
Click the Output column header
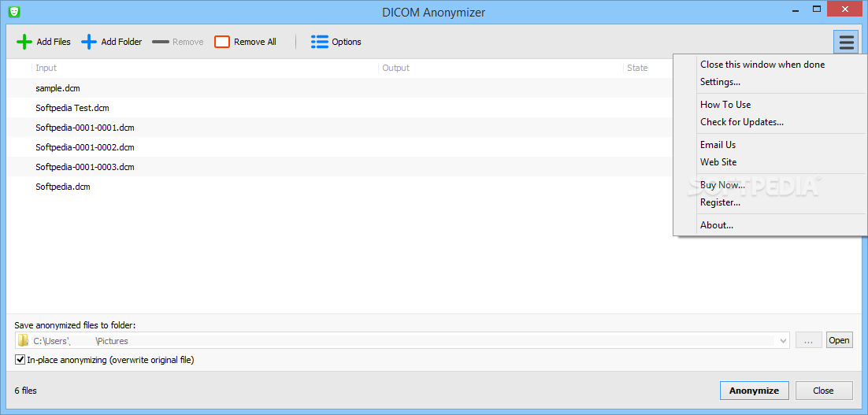point(501,68)
